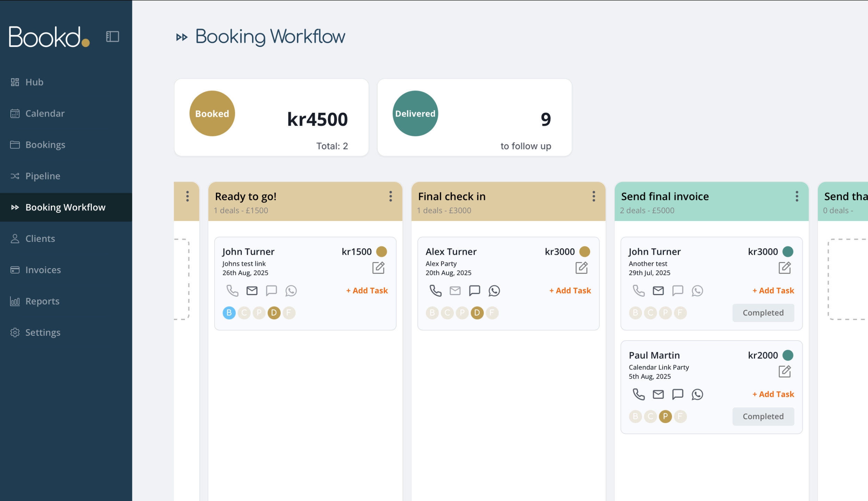
Task: Edit Paul Martin's Calendar Link Party booking
Action: tap(784, 372)
